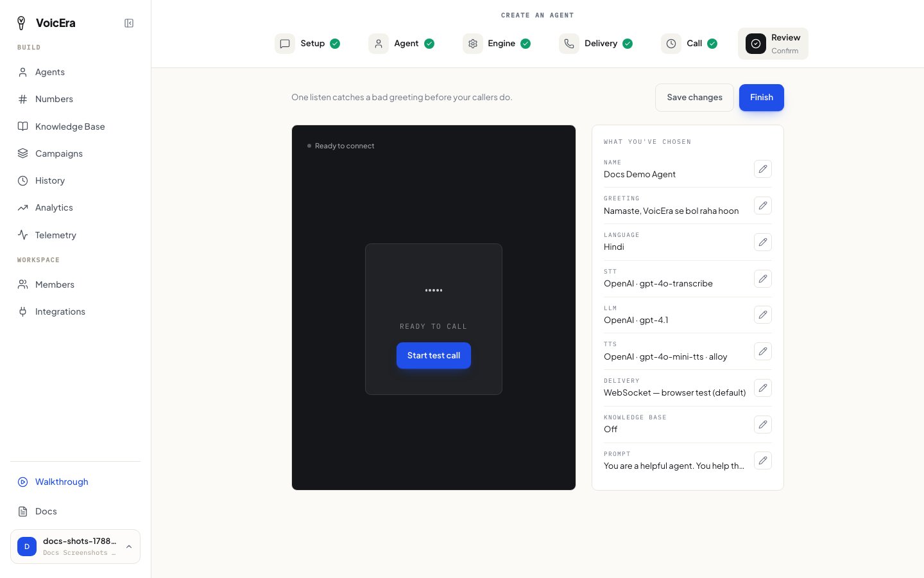Screen dimensions: 924x578
Task: Click the Call clock icon
Action: coord(671,44)
